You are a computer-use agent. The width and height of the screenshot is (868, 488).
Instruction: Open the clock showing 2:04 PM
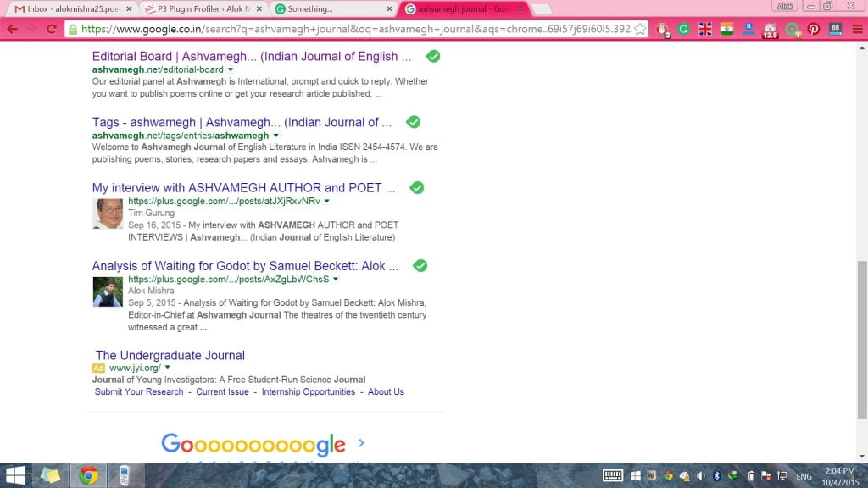tap(840, 476)
